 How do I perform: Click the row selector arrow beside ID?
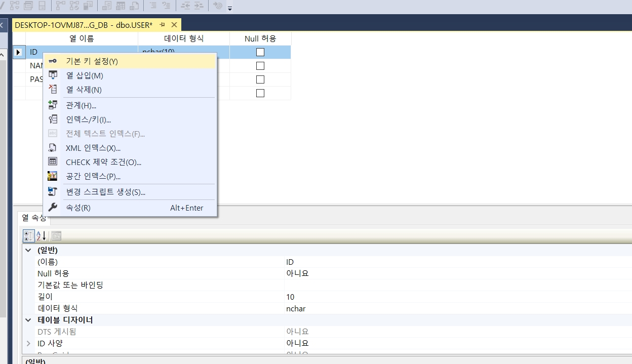pos(19,52)
